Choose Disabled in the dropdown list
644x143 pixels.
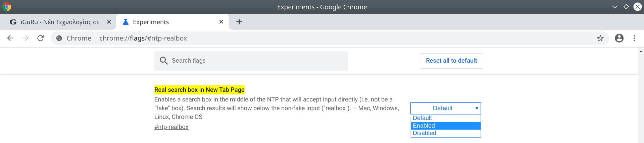tap(445, 133)
